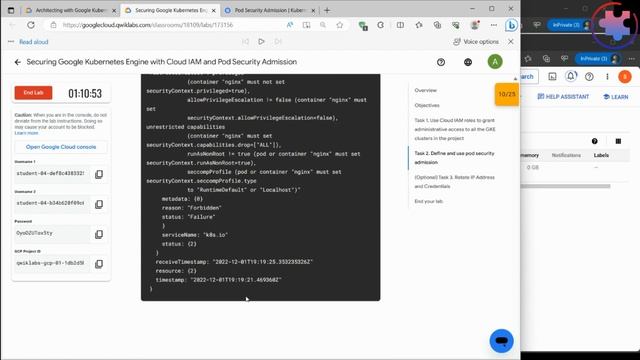
Task: Copy Username 1 to clipboard
Action: tap(99, 174)
